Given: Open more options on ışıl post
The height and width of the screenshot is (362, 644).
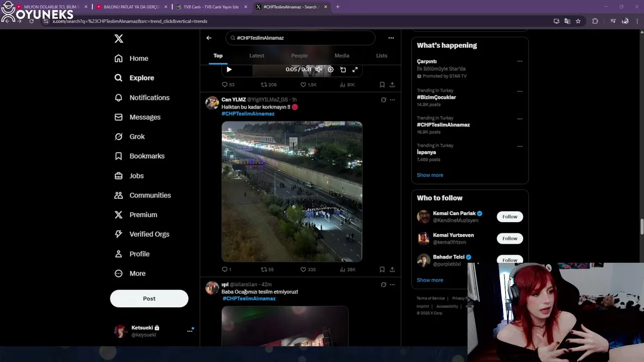Looking at the screenshot, I should coord(392,285).
